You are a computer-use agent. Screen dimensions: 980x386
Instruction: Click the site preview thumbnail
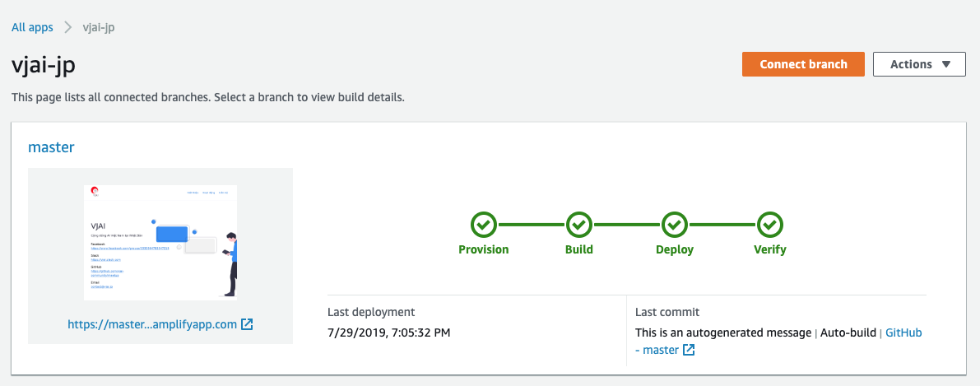click(160, 243)
